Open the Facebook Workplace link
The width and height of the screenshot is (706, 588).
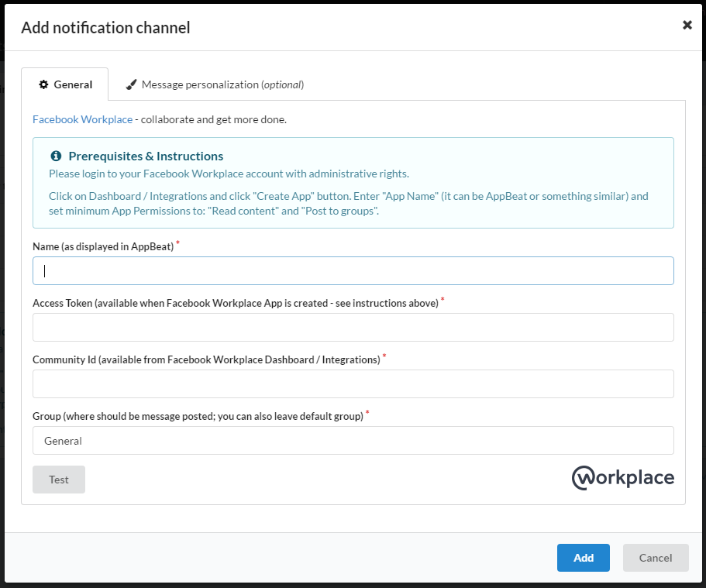(82, 119)
